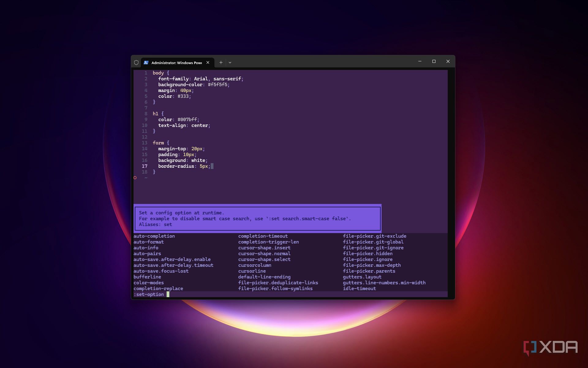Image resolution: width=588 pixels, height=368 pixels.
Task: Close the terminal window
Action: [448, 62]
